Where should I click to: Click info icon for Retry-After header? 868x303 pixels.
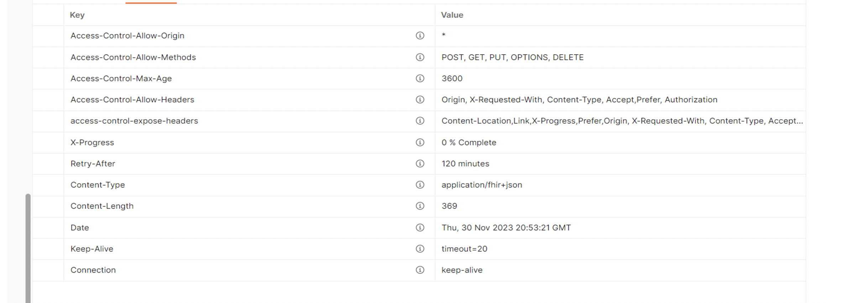[x=420, y=164]
